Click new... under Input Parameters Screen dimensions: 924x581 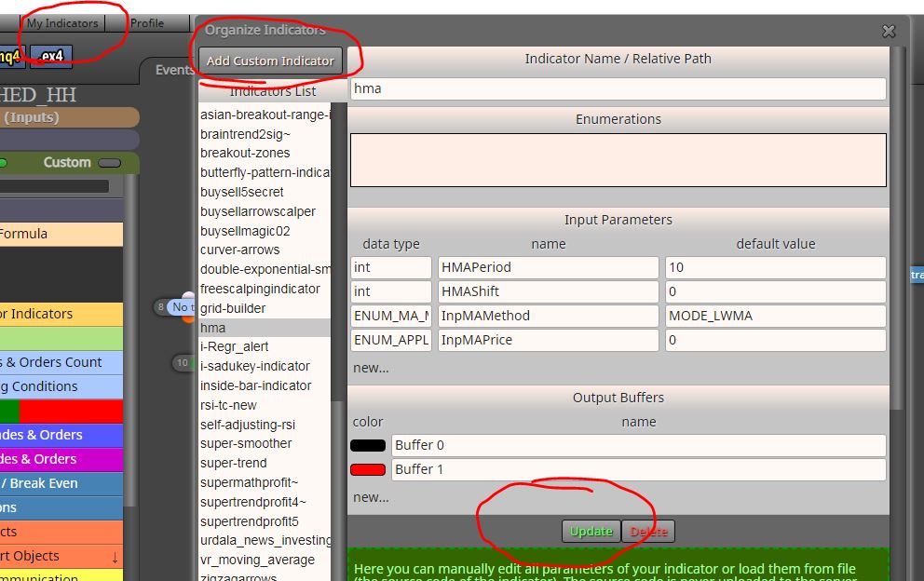(x=371, y=368)
